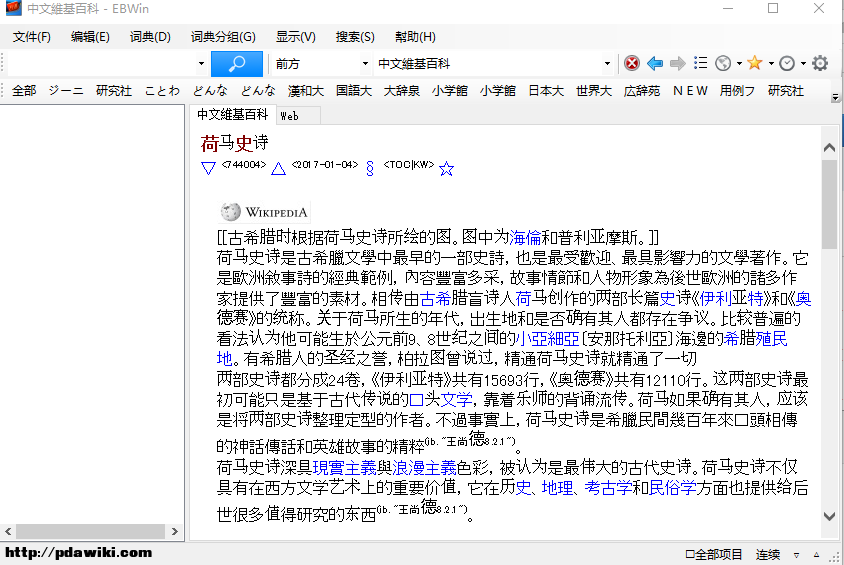Click the blue magnifier search button
The height and width of the screenshot is (565, 844).
[237, 63]
